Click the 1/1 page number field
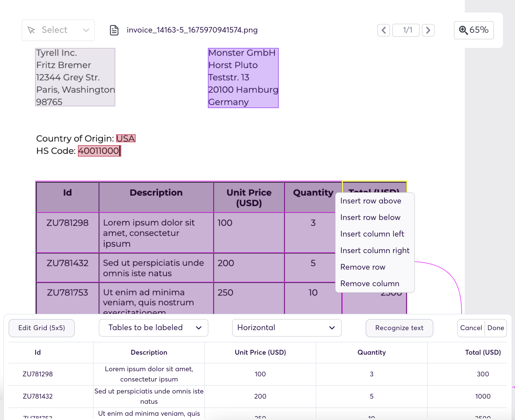The image size is (515, 420). [x=406, y=30]
